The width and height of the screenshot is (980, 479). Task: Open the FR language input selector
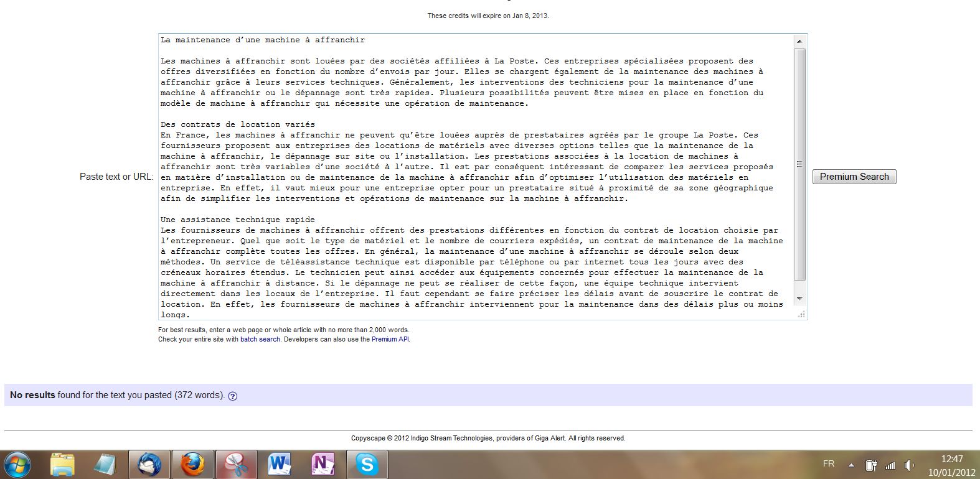coord(828,464)
